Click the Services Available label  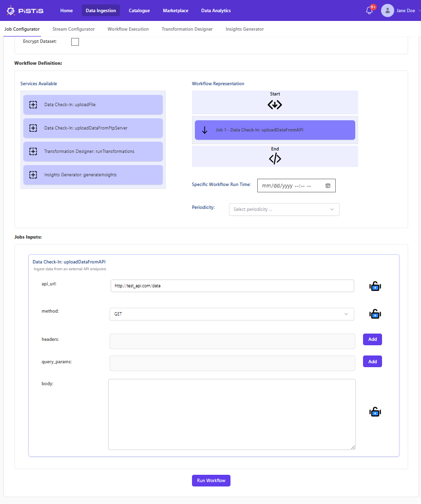(x=38, y=84)
